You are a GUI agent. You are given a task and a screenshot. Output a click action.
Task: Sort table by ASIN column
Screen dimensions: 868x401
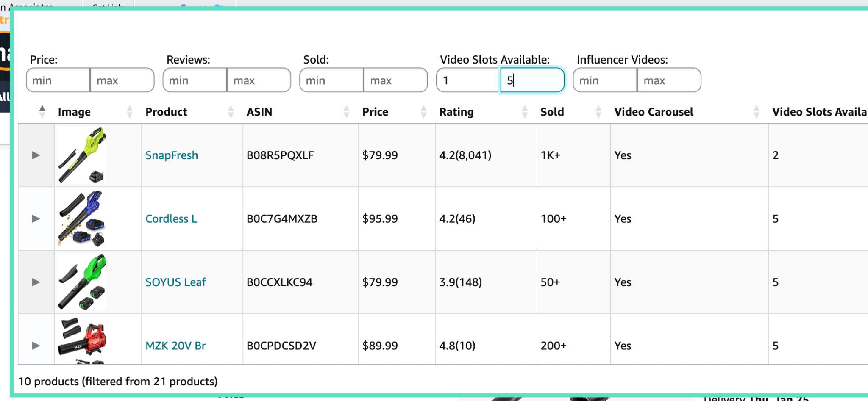pos(259,112)
